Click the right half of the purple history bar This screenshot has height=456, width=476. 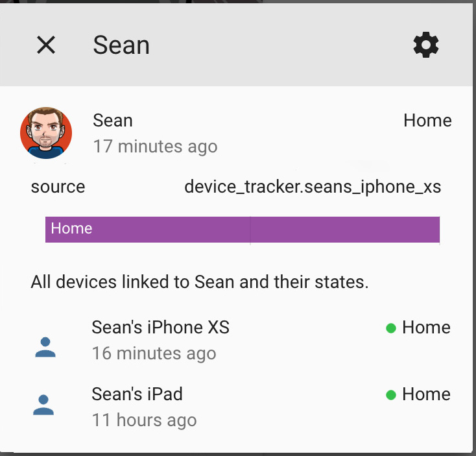click(345, 230)
